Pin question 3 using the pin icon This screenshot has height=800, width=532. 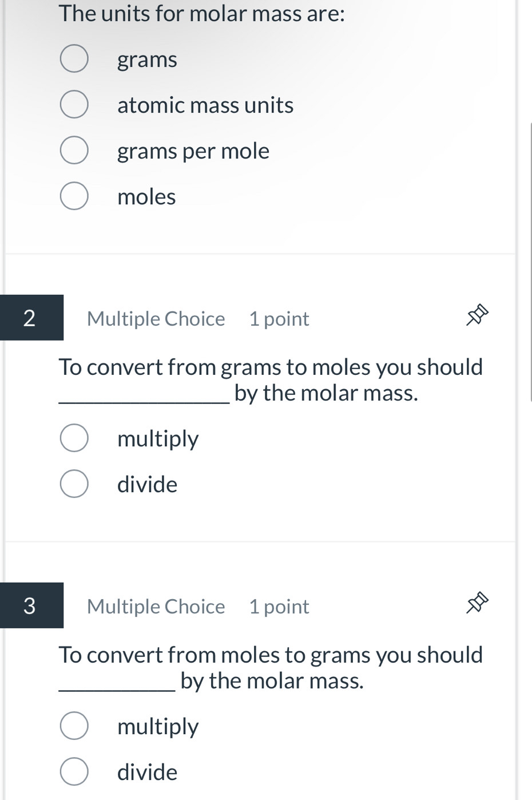[478, 603]
